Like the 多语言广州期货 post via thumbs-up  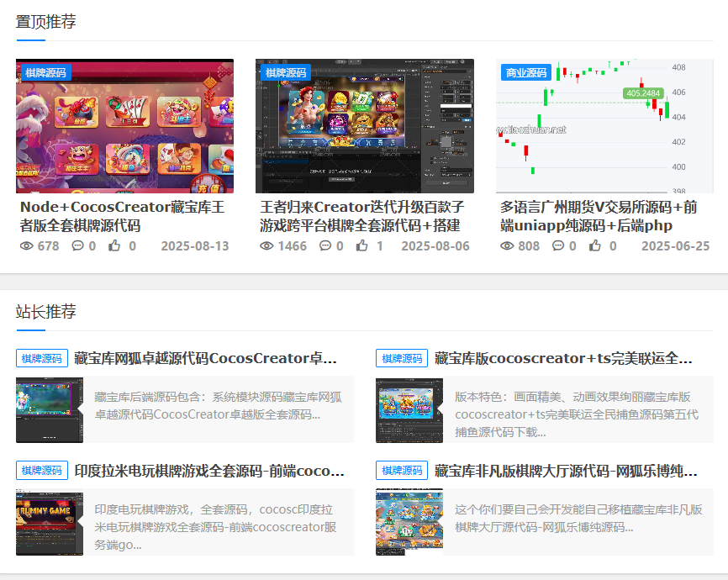tap(594, 245)
